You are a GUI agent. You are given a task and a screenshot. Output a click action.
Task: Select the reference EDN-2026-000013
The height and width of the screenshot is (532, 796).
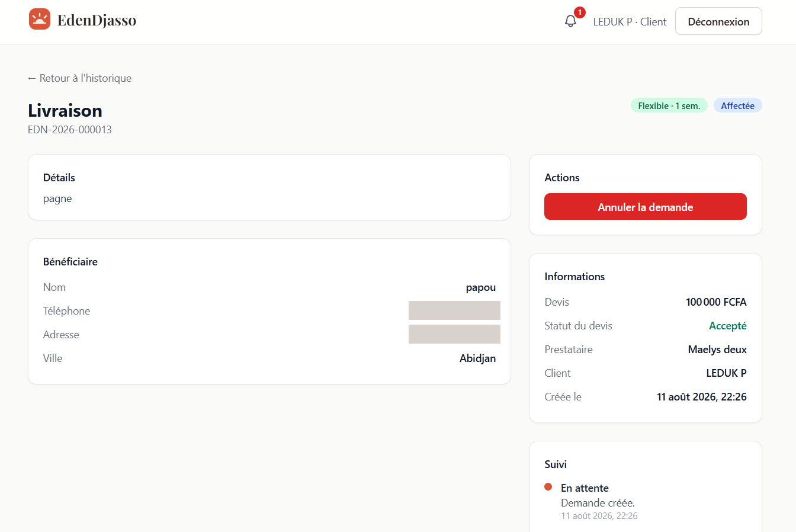coord(70,130)
